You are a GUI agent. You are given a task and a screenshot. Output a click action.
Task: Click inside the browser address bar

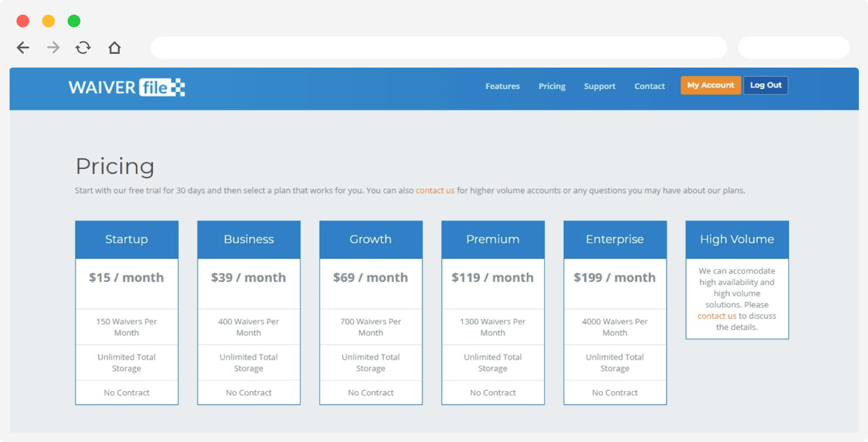coord(439,47)
